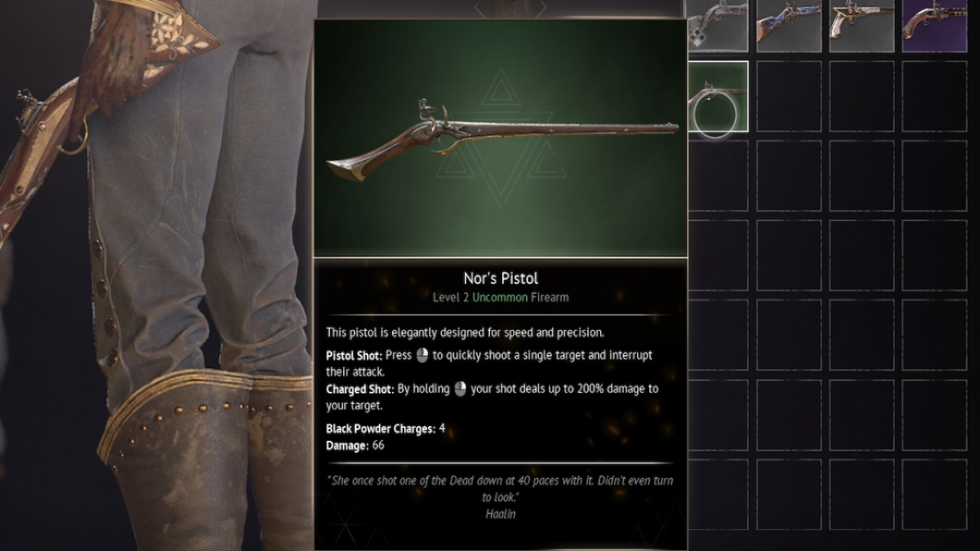
Task: Select the blue-engraved flintlock pistol
Action: click(x=789, y=26)
